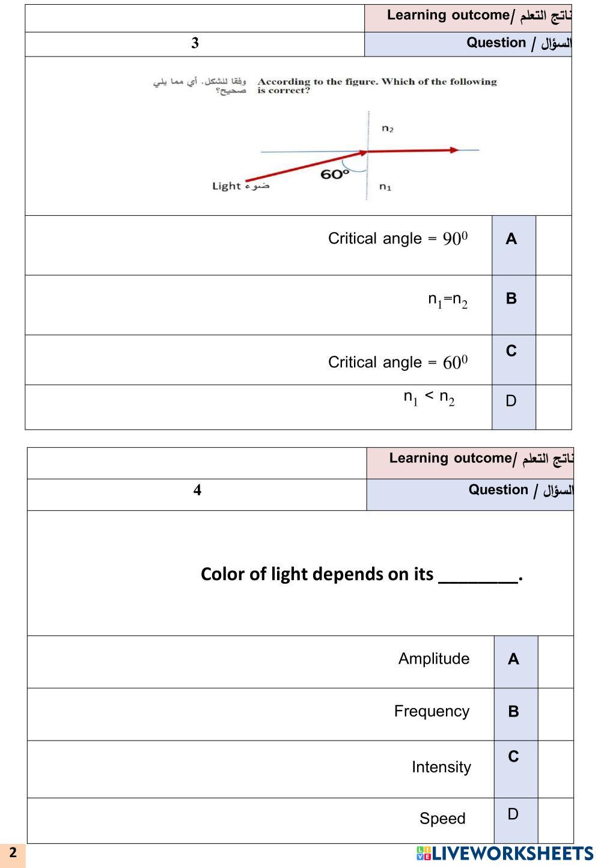Click the Speed answer text

coord(442,819)
